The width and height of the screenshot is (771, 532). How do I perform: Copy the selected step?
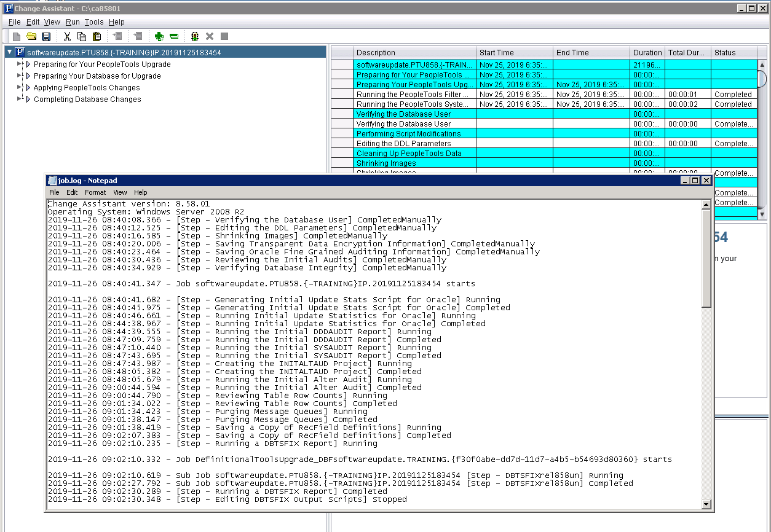click(81, 36)
